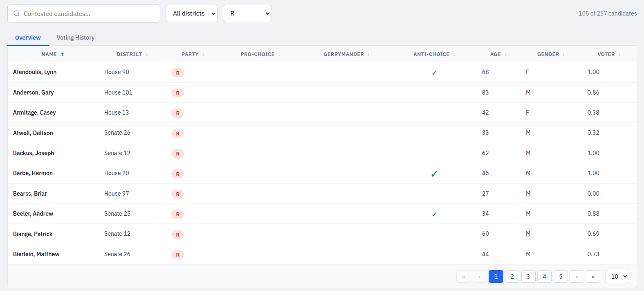Click the previous page arrow button
The image size is (644, 291).
pyautogui.click(x=480, y=277)
